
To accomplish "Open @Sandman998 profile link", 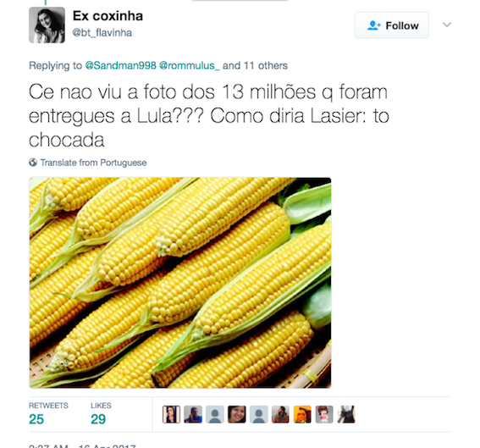I will pyautogui.click(x=120, y=65).
